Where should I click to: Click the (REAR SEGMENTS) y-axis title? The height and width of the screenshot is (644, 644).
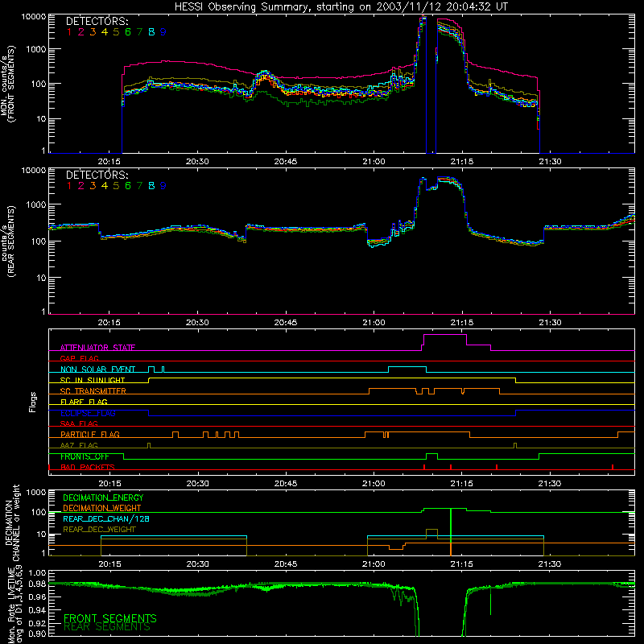11,242
